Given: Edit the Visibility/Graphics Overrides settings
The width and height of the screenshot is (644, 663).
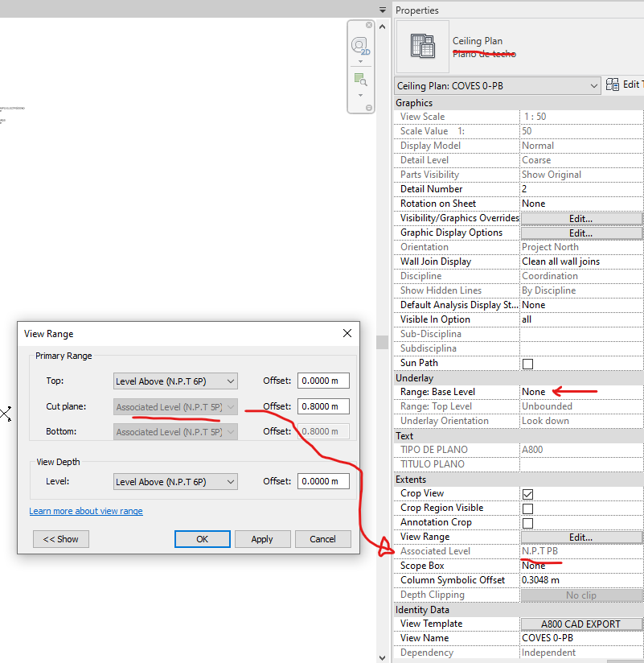Looking at the screenshot, I should click(581, 218).
